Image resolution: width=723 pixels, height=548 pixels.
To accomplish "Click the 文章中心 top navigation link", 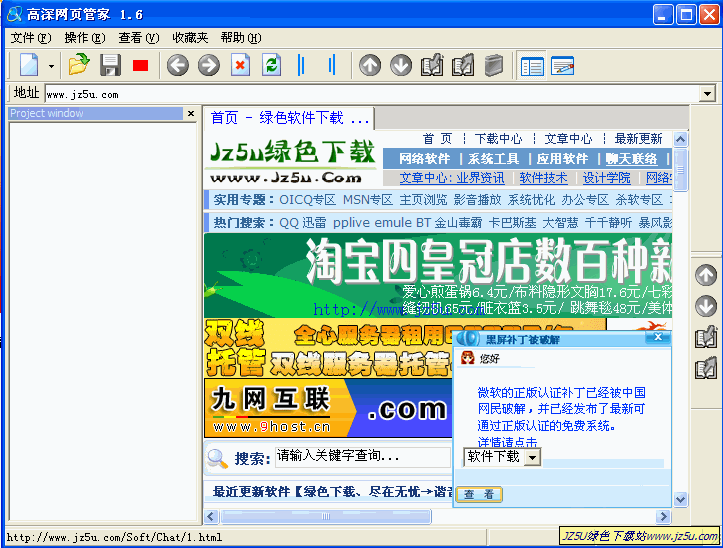I will point(568,138).
